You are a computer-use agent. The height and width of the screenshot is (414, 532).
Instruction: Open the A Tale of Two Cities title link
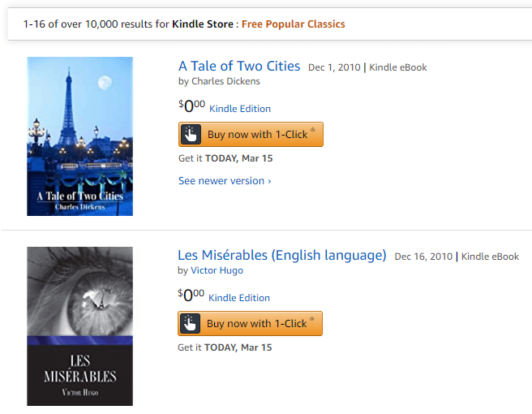(x=239, y=66)
